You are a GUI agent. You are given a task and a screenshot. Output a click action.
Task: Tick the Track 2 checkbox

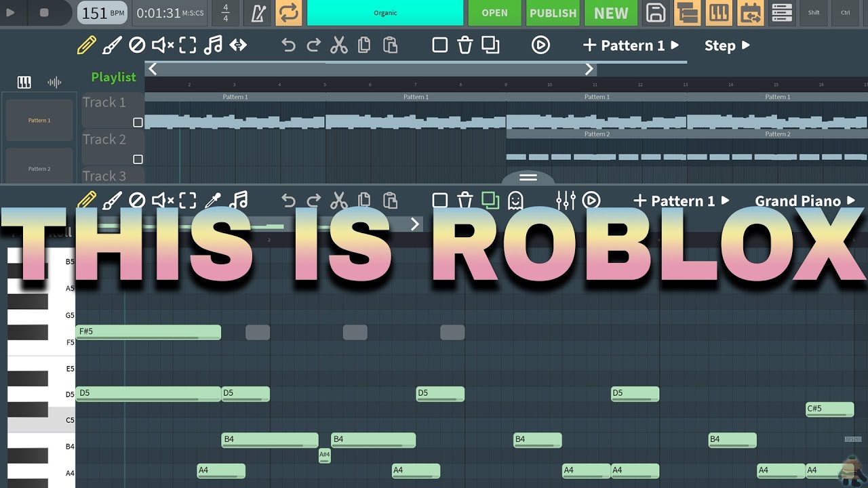138,159
